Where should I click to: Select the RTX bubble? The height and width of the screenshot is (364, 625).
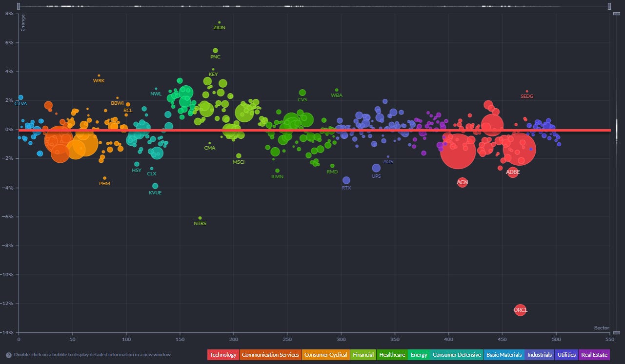tap(346, 180)
